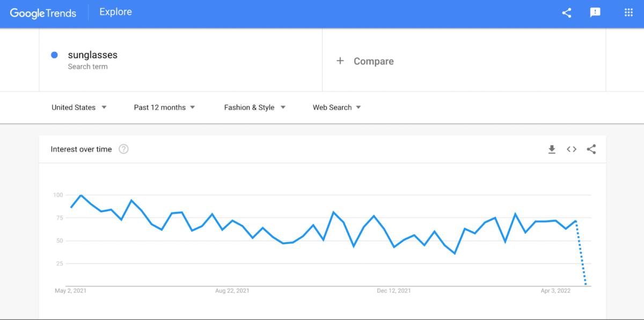Click the blue dot beside sunglasses
This screenshot has height=320, width=644.
pos(54,55)
